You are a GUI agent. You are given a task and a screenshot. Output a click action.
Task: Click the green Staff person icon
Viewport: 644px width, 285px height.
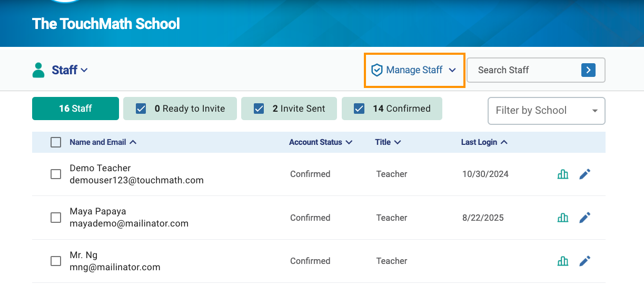tap(38, 70)
